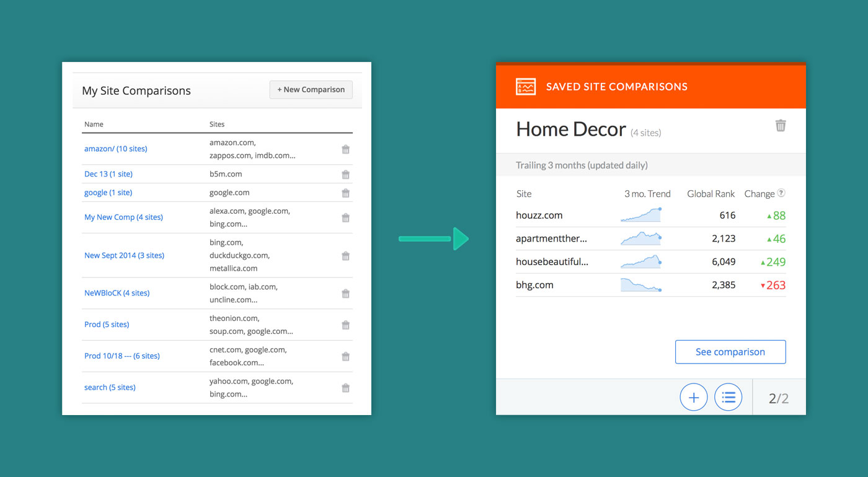This screenshot has width=868, height=477.
Task: Click the green change value 46
Action: (x=779, y=239)
